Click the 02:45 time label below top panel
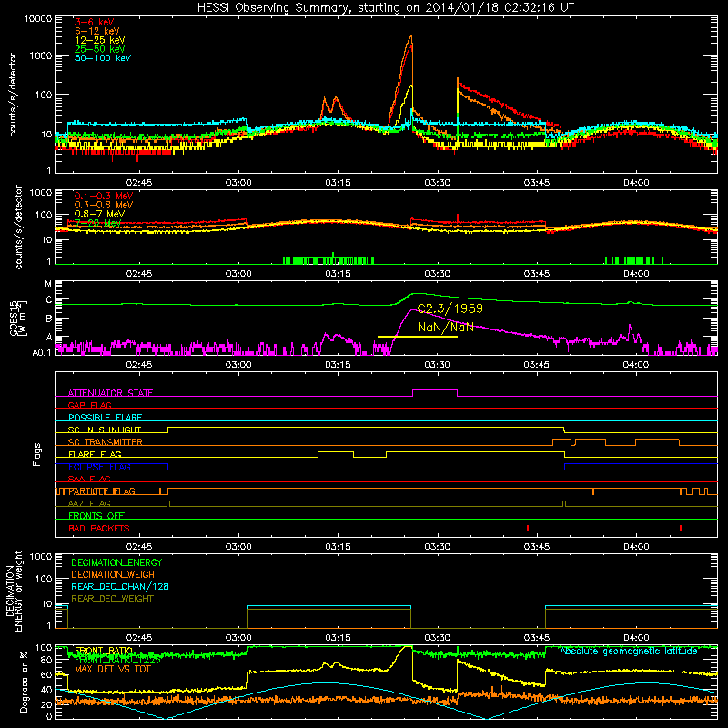This screenshot has width=728, height=728. pyautogui.click(x=139, y=183)
